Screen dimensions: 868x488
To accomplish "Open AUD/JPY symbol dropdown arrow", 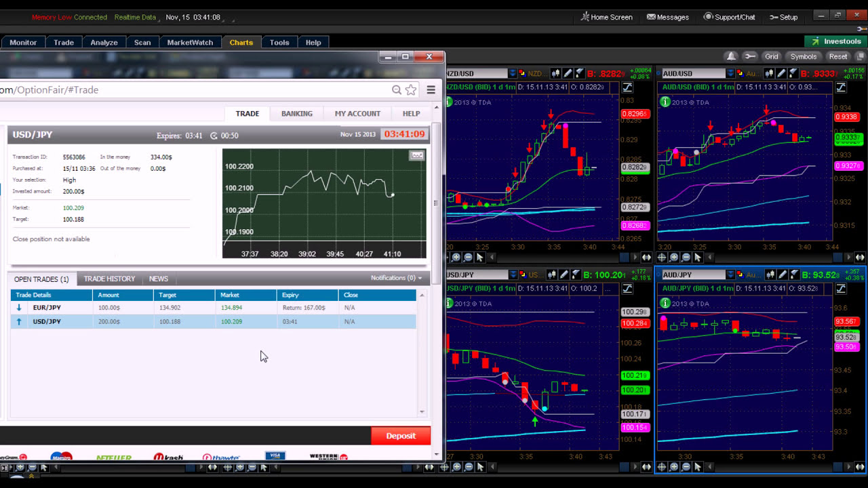I will click(x=730, y=274).
